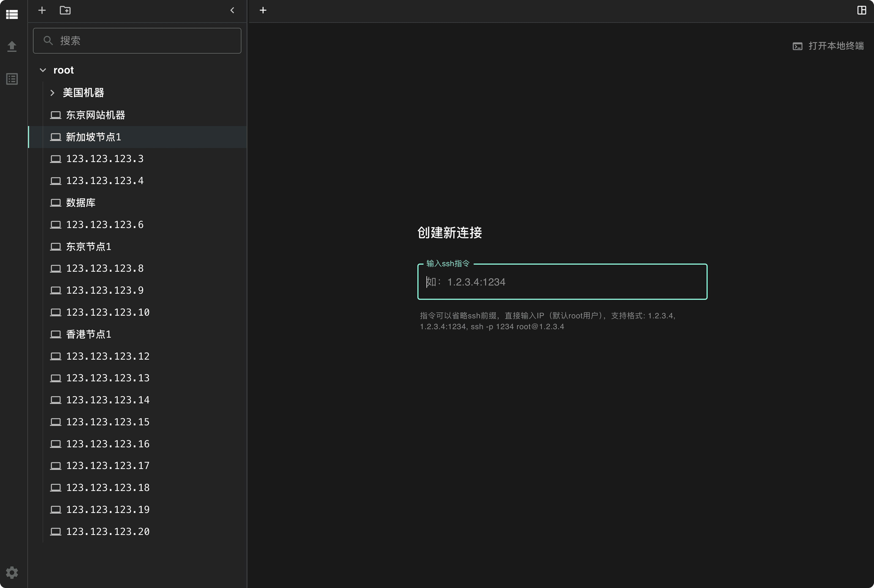This screenshot has width=874, height=588.
Task: Add new host with plus icon
Action: (x=42, y=10)
